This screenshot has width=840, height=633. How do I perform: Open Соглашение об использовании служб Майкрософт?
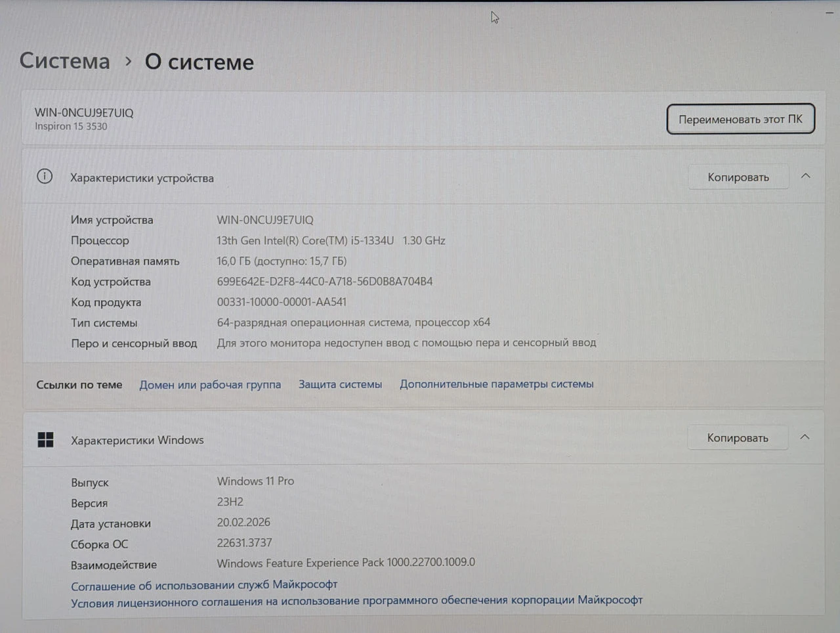coord(204,584)
